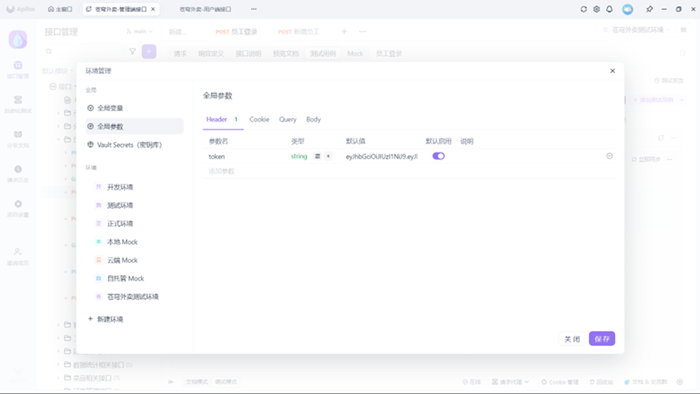Image resolution: width=700 pixels, height=394 pixels.
Task: Open the 主窗口 home tab
Action: (60, 9)
